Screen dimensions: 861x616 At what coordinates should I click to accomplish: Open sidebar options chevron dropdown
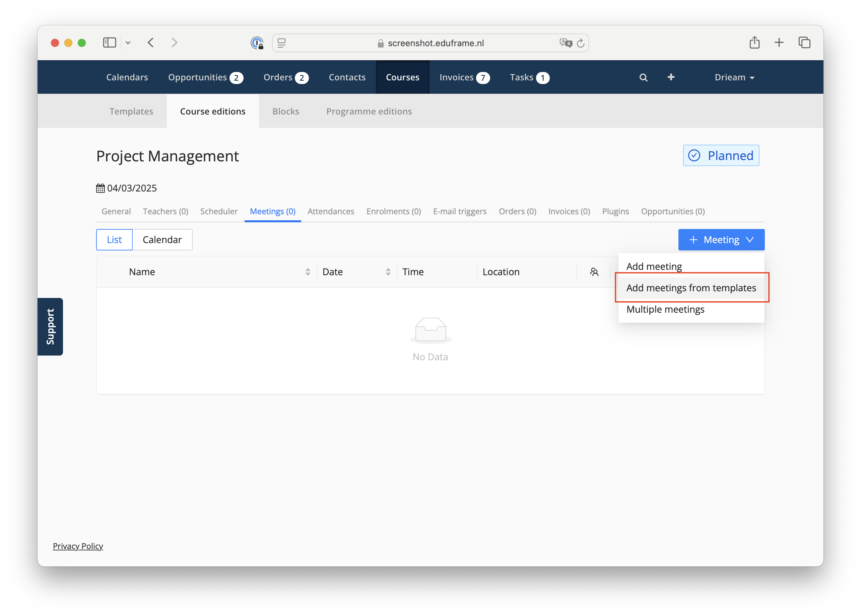pyautogui.click(x=128, y=43)
